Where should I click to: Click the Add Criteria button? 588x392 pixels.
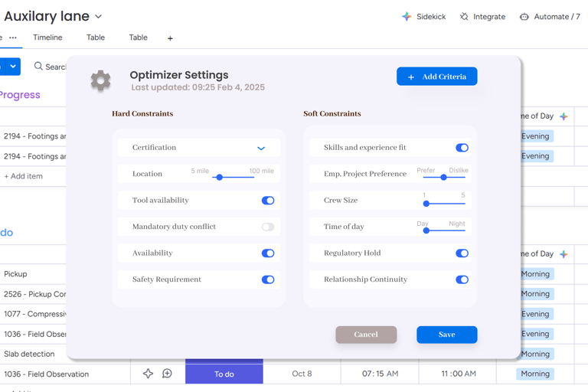(436, 77)
